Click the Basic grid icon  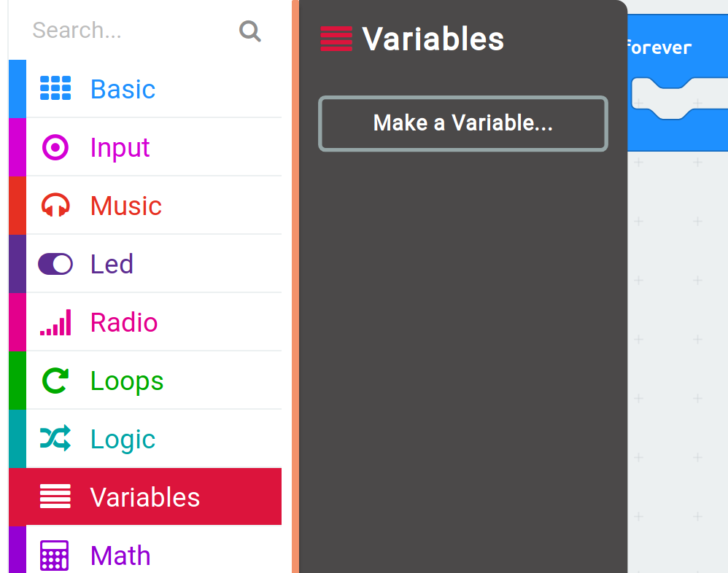point(55,88)
